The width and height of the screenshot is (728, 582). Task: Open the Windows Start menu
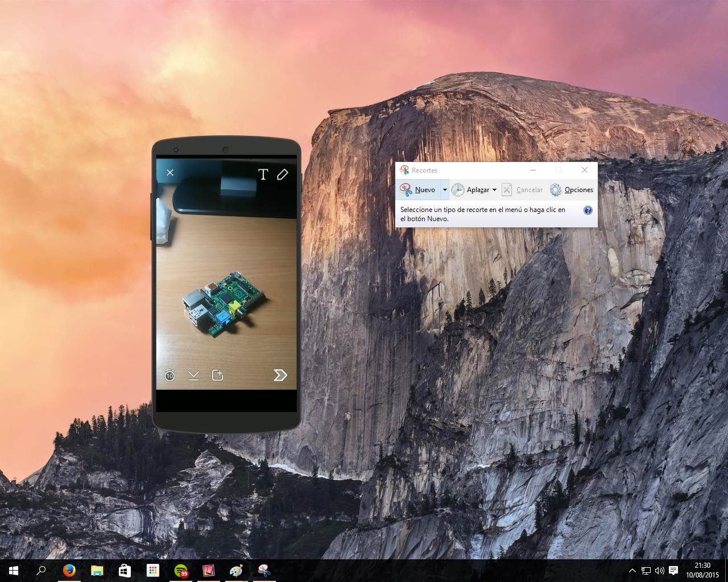coord(14,571)
